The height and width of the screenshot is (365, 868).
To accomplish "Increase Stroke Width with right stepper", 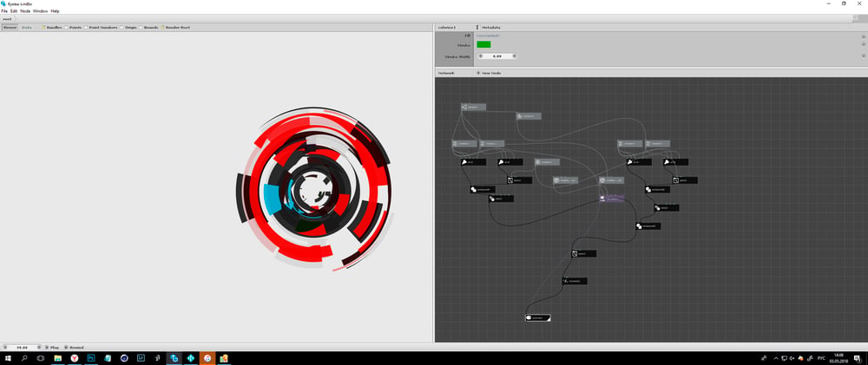I will click(x=514, y=55).
